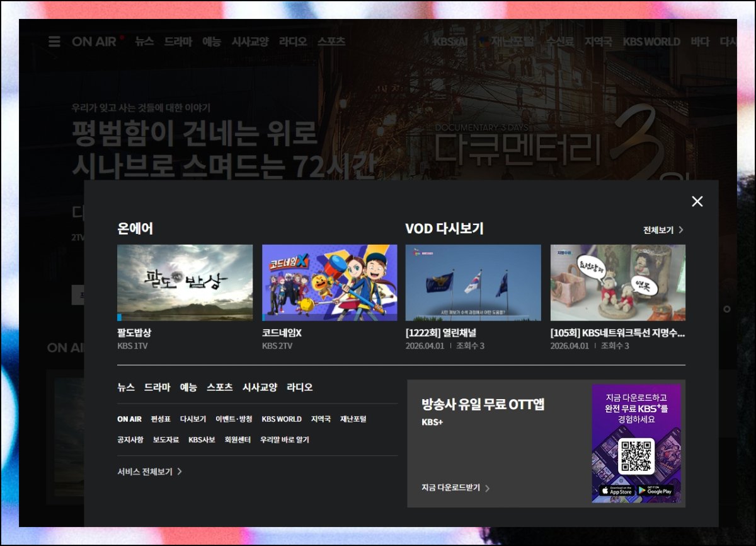Open the KBS WORLD link in header
Screen dimensions: 756x546
click(x=651, y=42)
